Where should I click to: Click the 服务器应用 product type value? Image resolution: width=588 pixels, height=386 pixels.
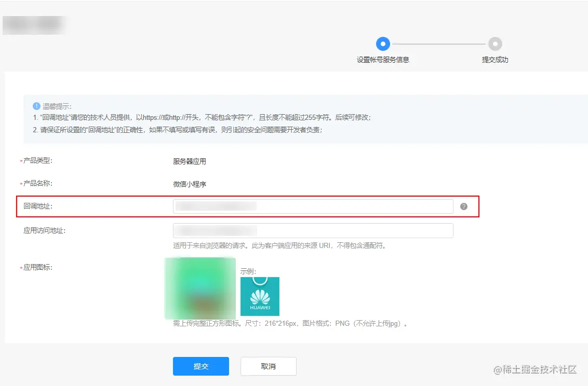coord(190,161)
